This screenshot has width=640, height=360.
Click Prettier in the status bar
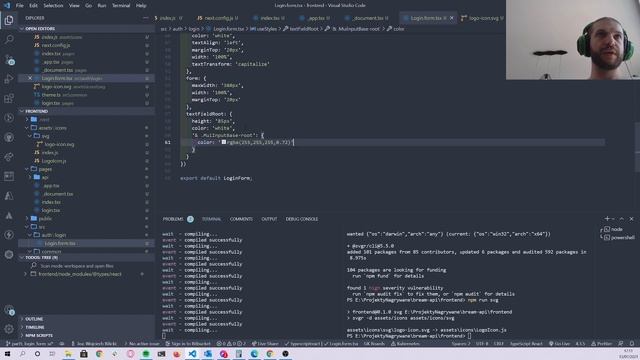602,344
